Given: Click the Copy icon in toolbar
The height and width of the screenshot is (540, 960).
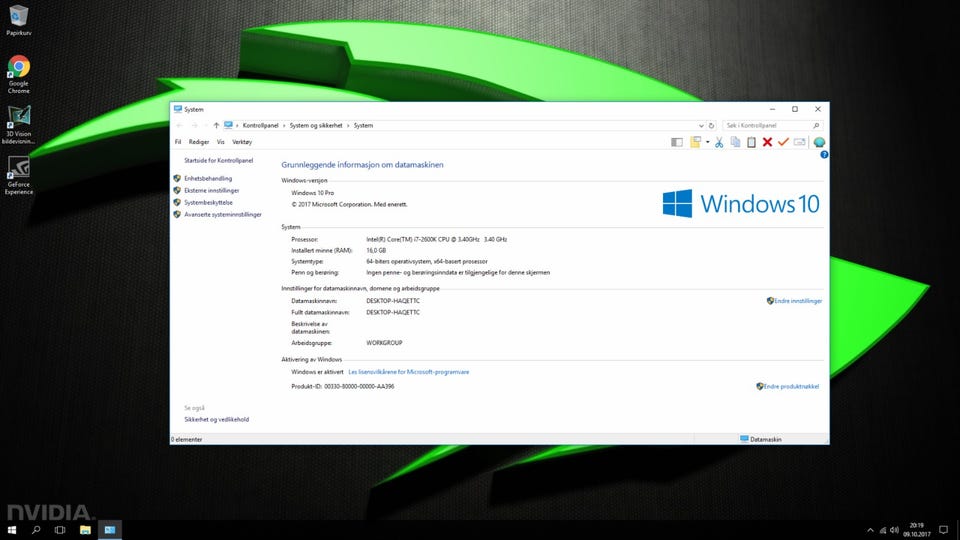Looking at the screenshot, I should point(735,142).
